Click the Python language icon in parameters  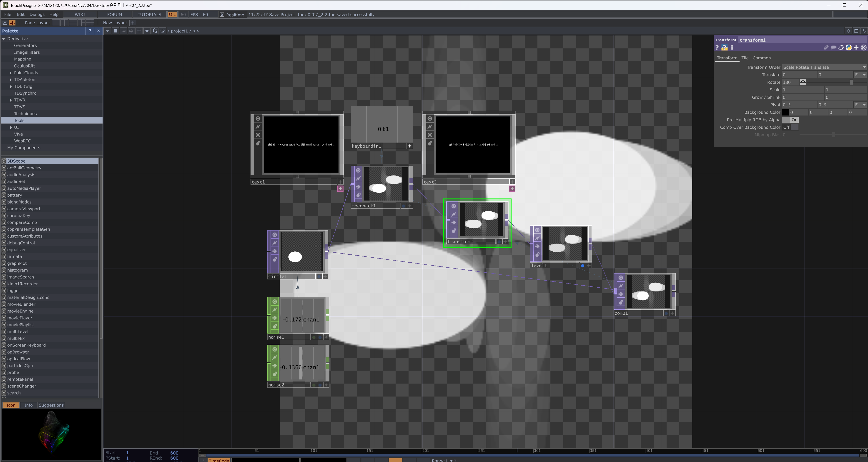point(848,48)
